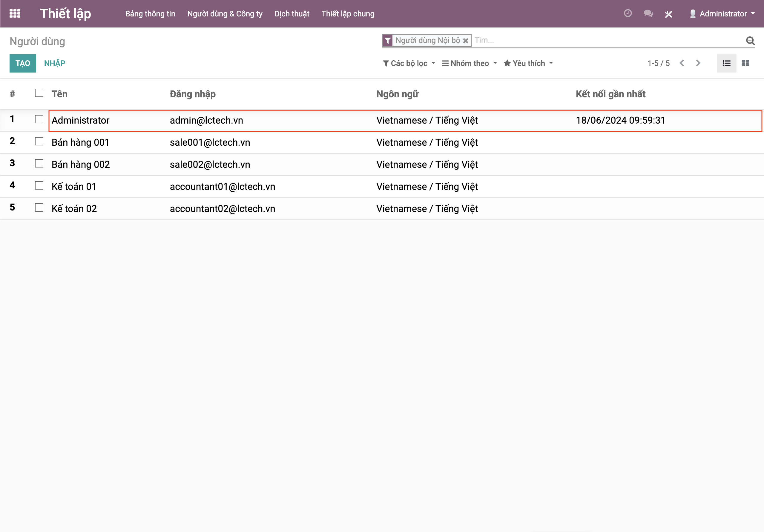The height and width of the screenshot is (532, 764).
Task: Go to previous page arrow
Action: coord(682,63)
